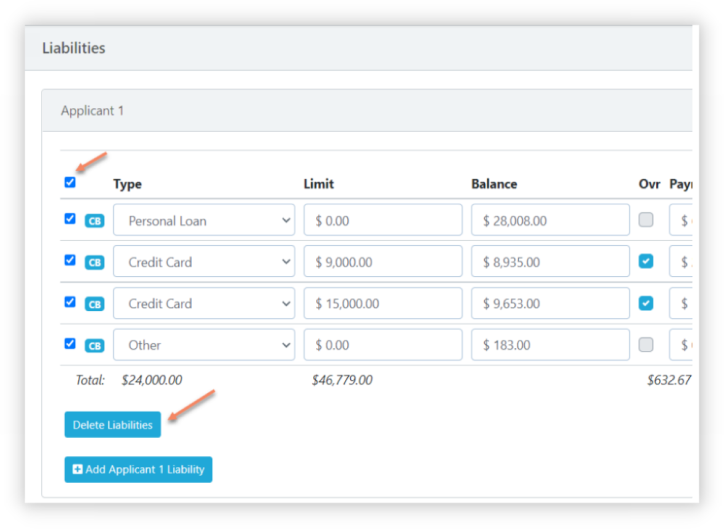Click the CB badge on Personal Loan row
Screen dimensions: 724x529
tap(94, 221)
